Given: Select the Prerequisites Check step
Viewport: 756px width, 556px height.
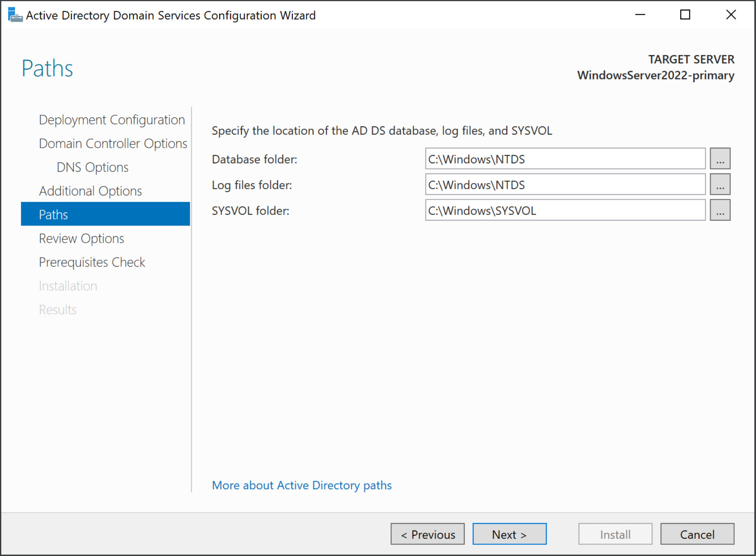Looking at the screenshot, I should 92,262.
